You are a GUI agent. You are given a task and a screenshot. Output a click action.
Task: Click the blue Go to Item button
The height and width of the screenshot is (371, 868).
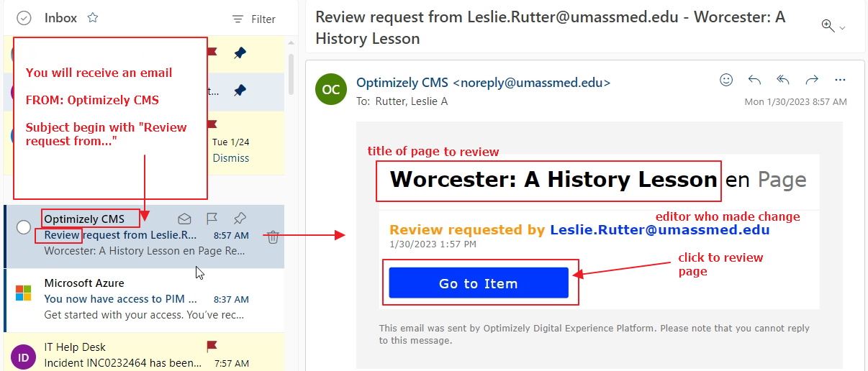(479, 283)
